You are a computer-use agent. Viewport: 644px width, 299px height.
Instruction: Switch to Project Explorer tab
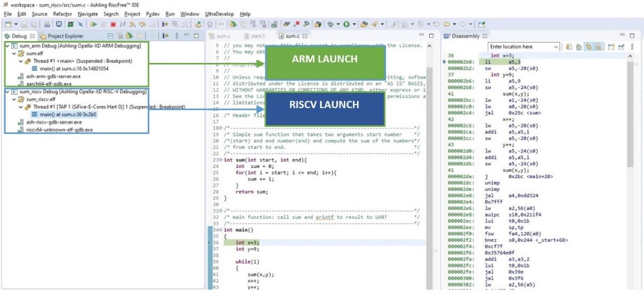pos(61,36)
